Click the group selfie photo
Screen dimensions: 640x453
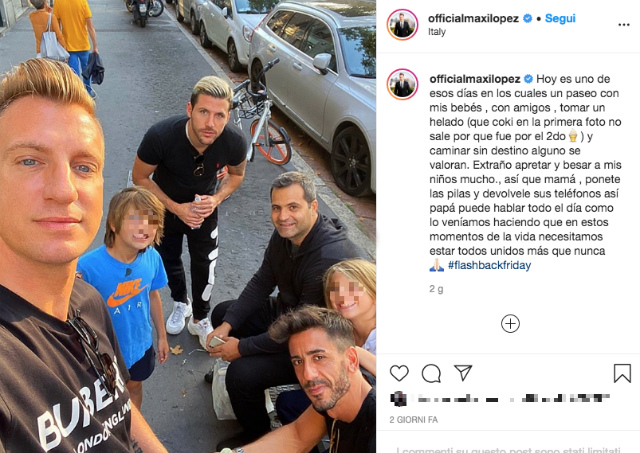188,226
